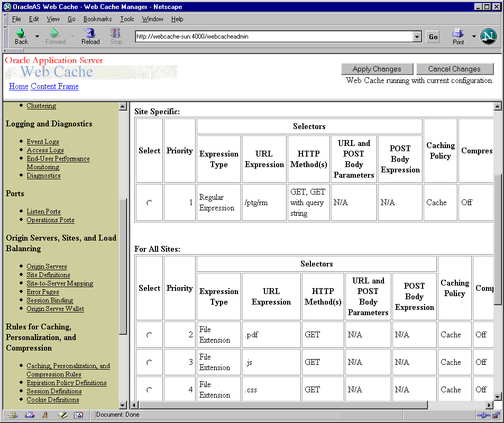504x423 pixels.
Task: Open the Address Book icon
Action: click(x=78, y=415)
